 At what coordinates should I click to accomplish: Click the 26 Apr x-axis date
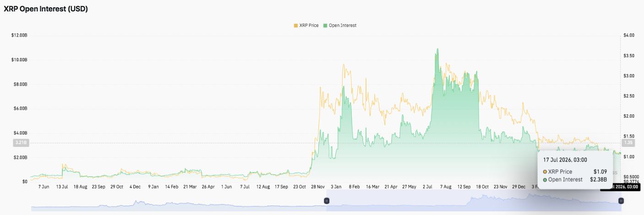(208, 187)
